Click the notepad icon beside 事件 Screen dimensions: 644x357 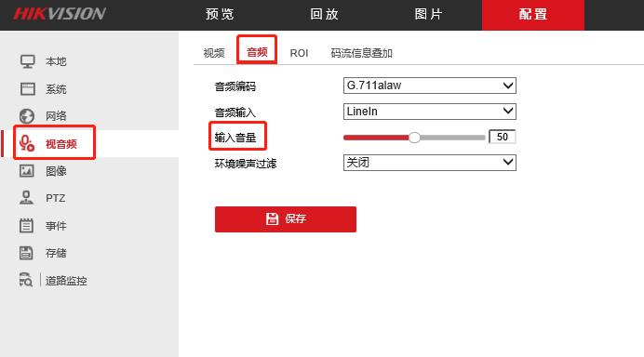pos(27,225)
